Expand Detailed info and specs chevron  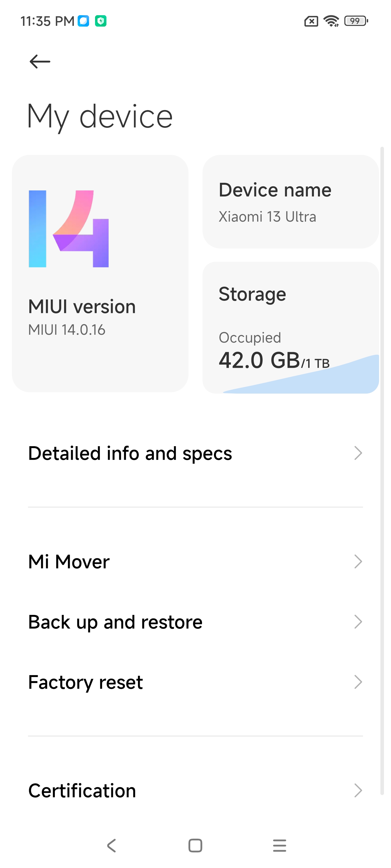tap(358, 453)
